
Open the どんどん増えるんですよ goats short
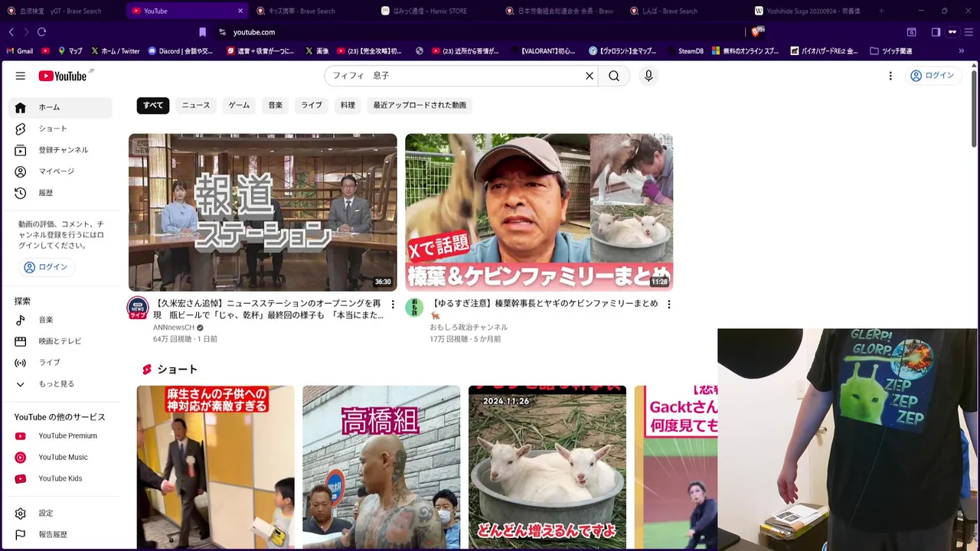[547, 467]
